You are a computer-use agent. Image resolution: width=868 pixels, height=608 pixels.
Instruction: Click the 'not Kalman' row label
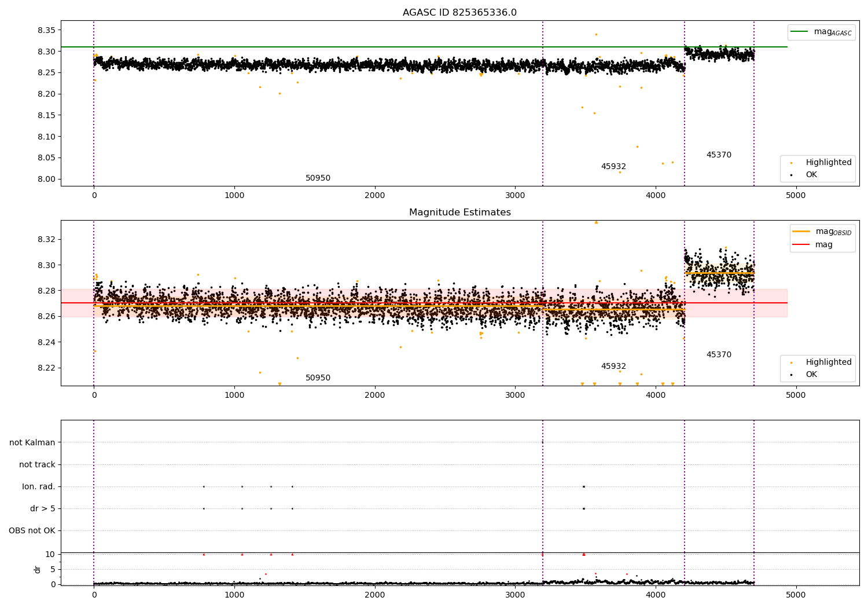pyautogui.click(x=32, y=442)
